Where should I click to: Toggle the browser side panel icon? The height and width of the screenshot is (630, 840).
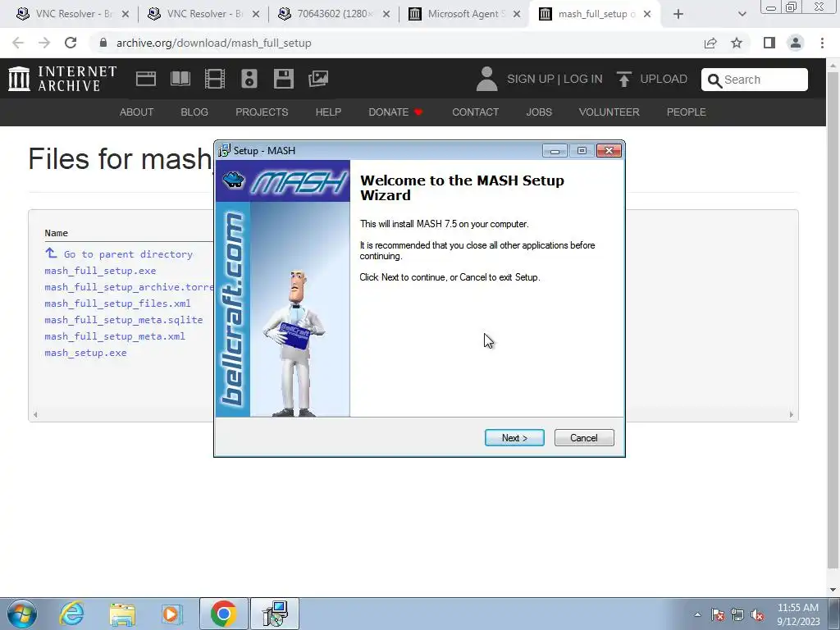pos(769,43)
